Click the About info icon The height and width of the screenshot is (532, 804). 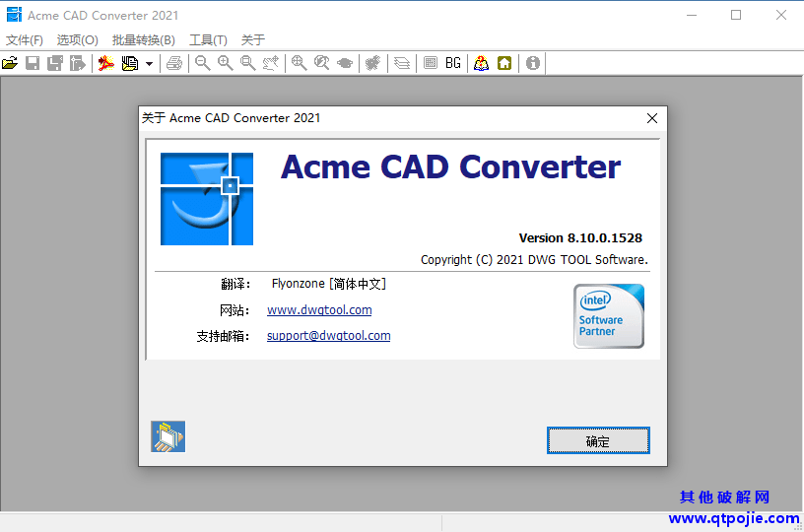533,63
